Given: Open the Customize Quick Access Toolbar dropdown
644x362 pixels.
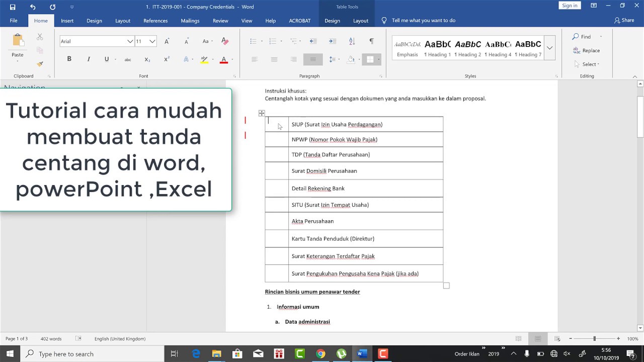Looking at the screenshot, I should 72,7.
